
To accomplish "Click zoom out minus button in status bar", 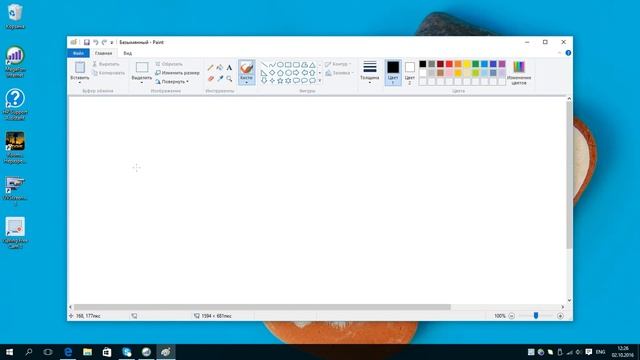I will (x=511, y=316).
